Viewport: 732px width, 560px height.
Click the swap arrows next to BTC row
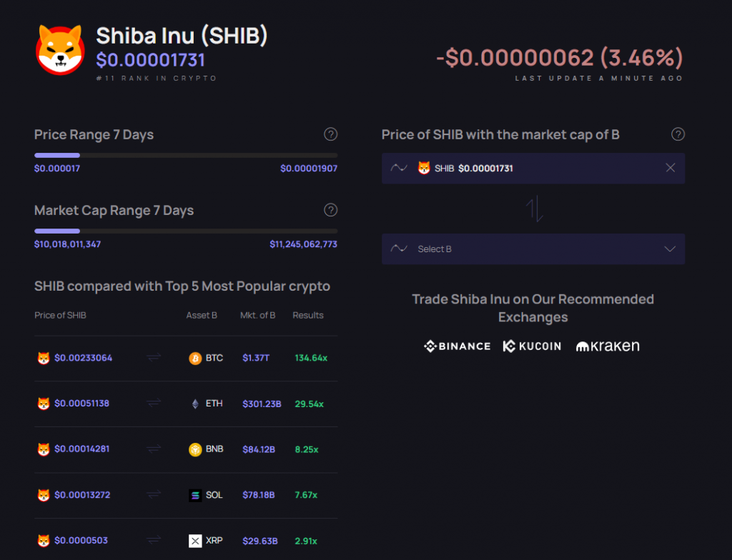(x=153, y=358)
